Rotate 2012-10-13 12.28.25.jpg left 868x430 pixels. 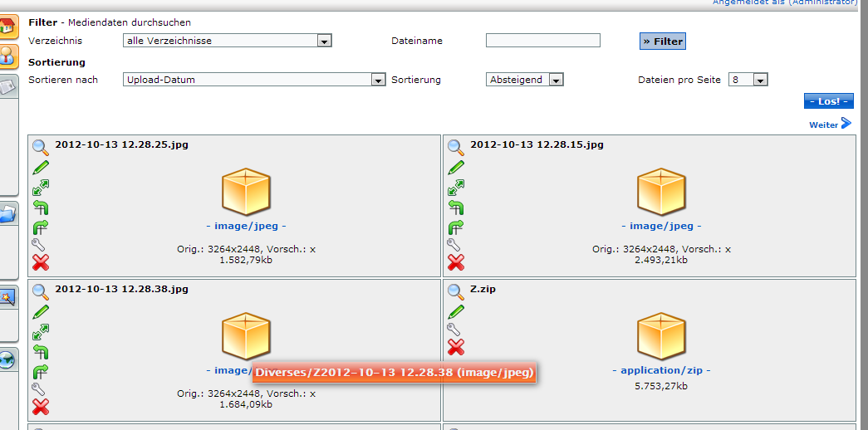click(40, 208)
